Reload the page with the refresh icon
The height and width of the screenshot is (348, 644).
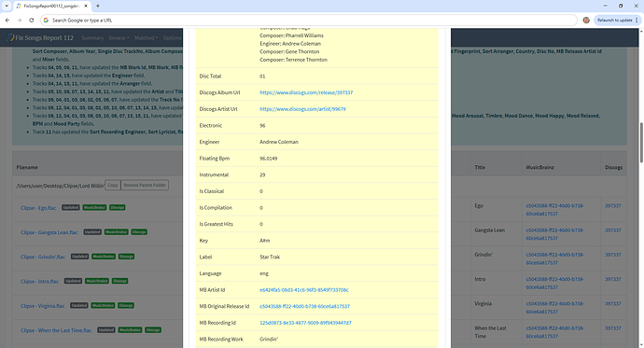click(x=31, y=21)
